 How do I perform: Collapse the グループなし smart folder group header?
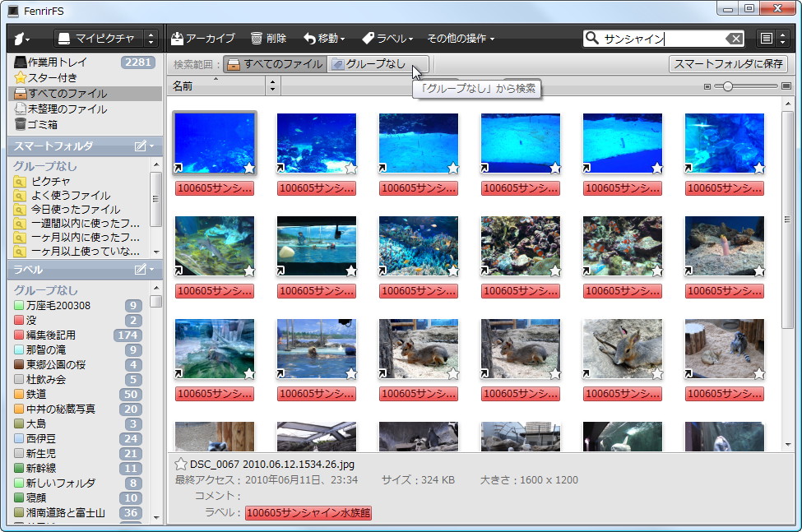tap(45, 166)
